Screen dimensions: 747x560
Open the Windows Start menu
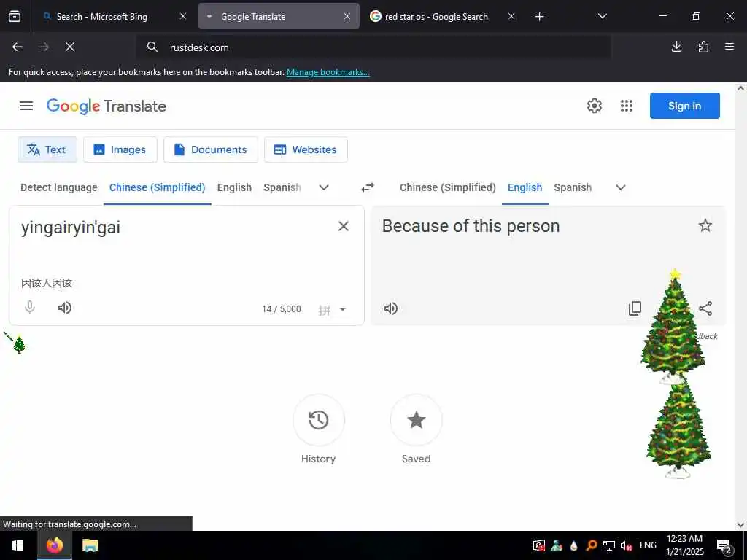pyautogui.click(x=18, y=545)
